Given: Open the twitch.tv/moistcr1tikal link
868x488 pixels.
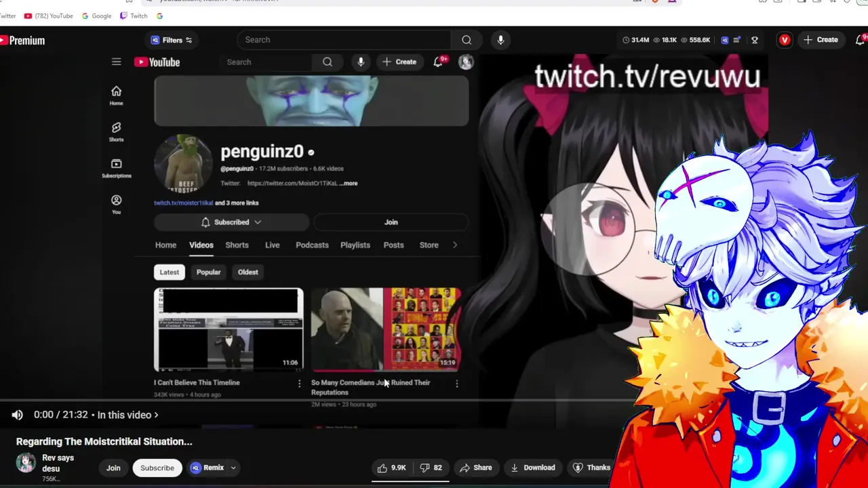Looking at the screenshot, I should [183, 203].
